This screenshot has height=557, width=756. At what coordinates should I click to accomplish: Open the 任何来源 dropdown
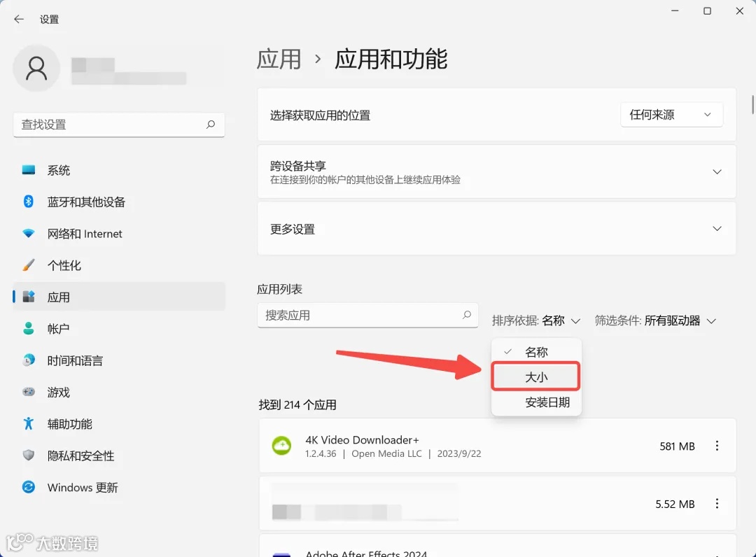point(671,115)
